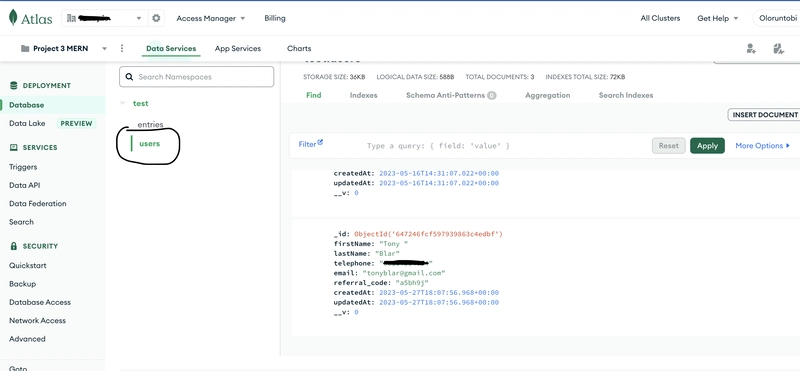Switch to the Search Indexes tab
Screen dimensions: 800x371
pyautogui.click(x=626, y=95)
